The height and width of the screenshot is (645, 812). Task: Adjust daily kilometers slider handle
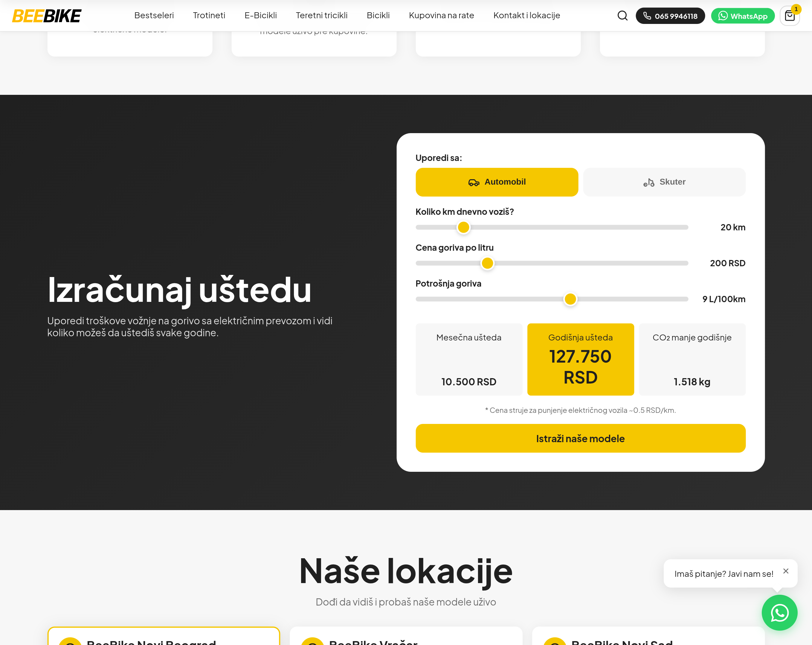coord(463,227)
